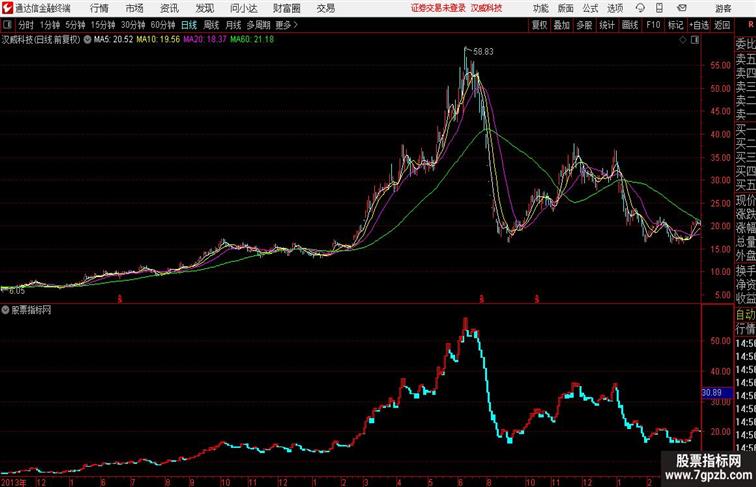Image resolution: width=756 pixels, height=487 pixels.
Task: Click the red 汉威科技 title link
Action: [486, 8]
